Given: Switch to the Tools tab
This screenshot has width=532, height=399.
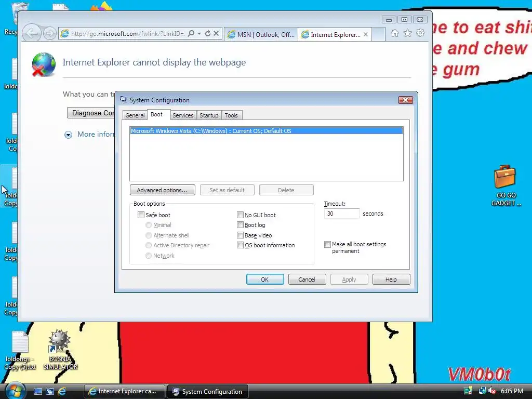Looking at the screenshot, I should 231,115.
